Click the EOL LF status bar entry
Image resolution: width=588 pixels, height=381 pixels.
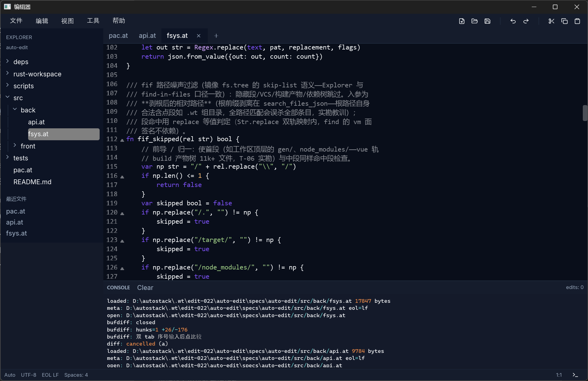(50, 375)
